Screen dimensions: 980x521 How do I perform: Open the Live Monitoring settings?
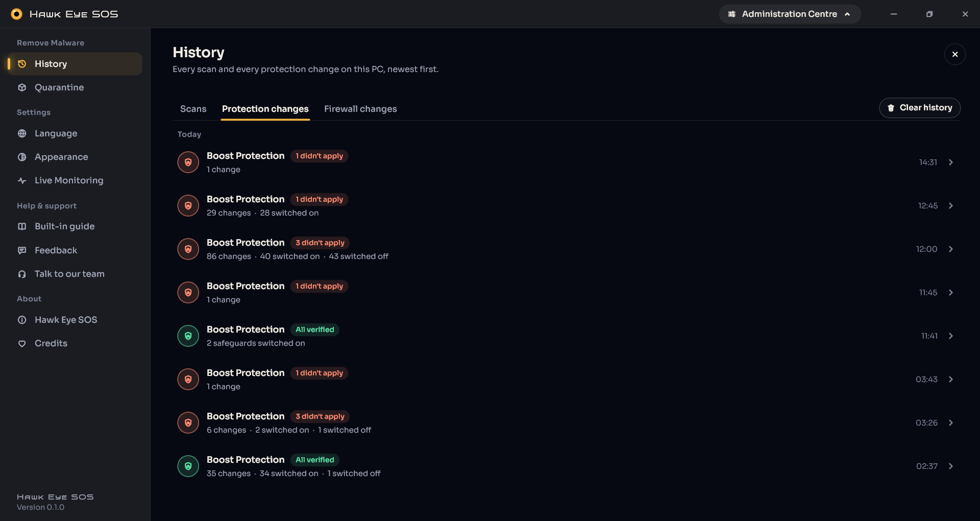click(x=75, y=180)
